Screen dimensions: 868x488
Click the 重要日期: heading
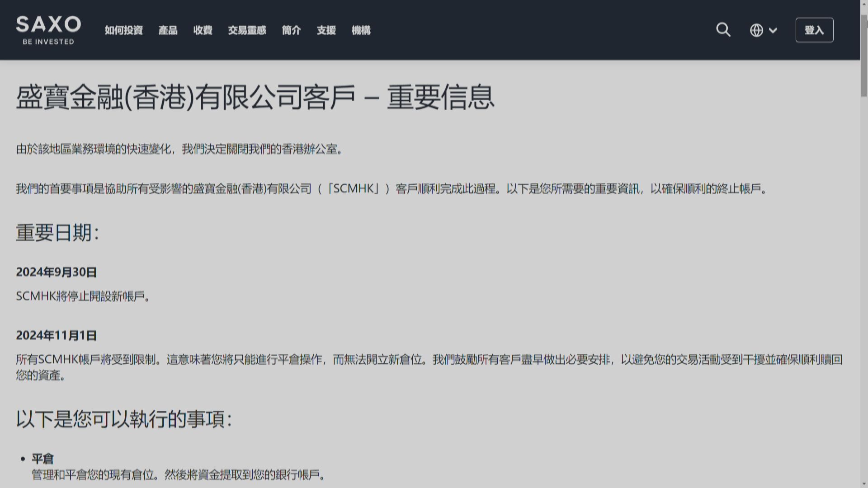coord(57,233)
